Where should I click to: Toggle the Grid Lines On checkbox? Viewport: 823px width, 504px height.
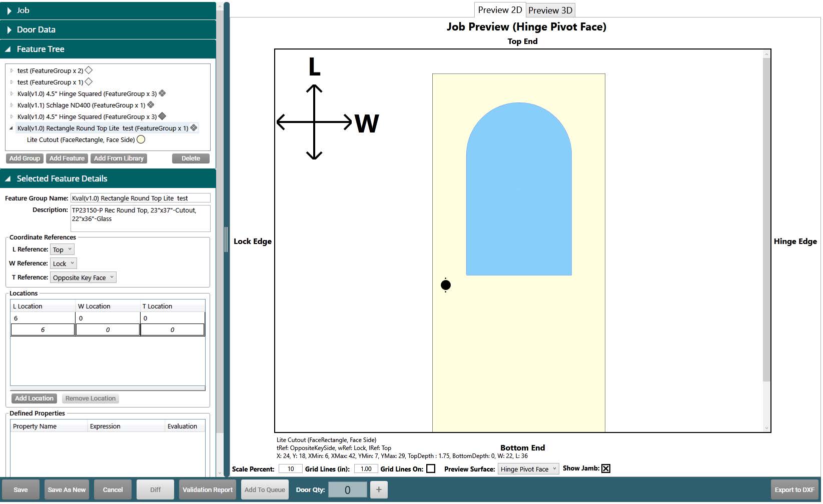click(x=431, y=468)
